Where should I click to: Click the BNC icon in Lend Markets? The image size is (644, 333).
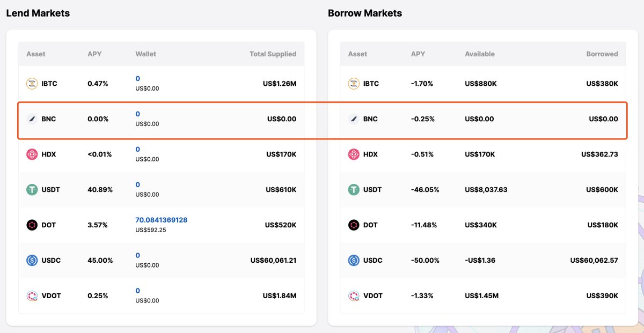32,119
